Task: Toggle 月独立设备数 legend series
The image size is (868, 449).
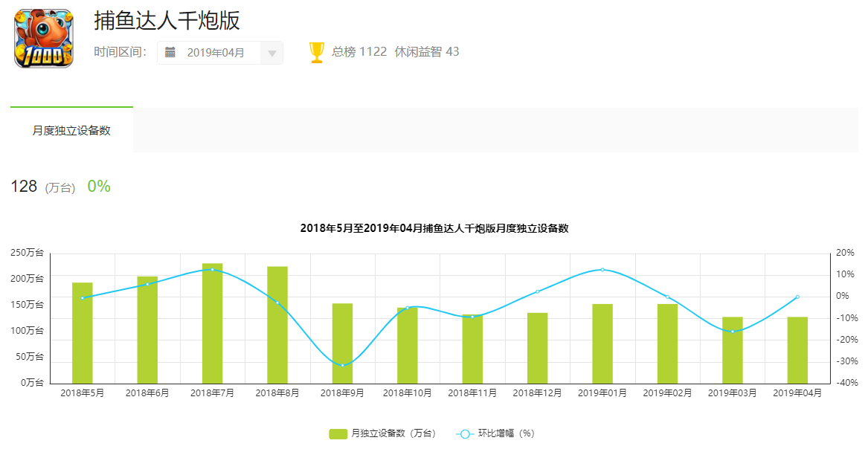Action: pyautogui.click(x=393, y=433)
